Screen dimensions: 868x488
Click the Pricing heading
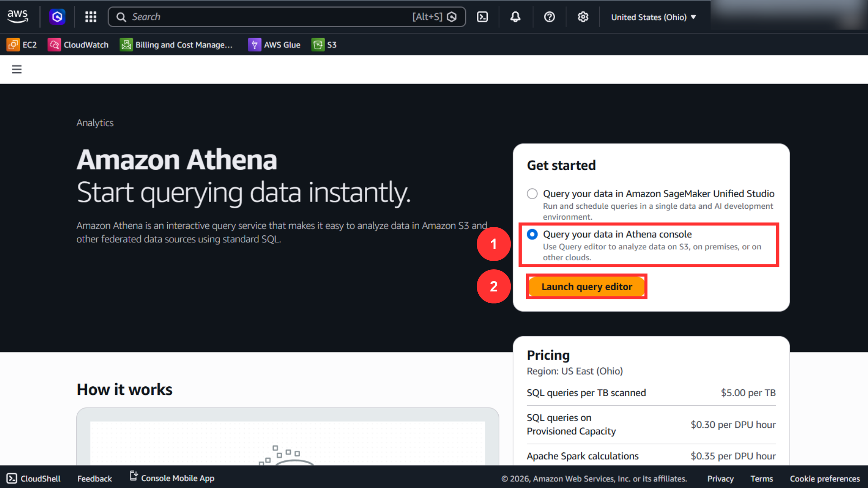pyautogui.click(x=548, y=355)
